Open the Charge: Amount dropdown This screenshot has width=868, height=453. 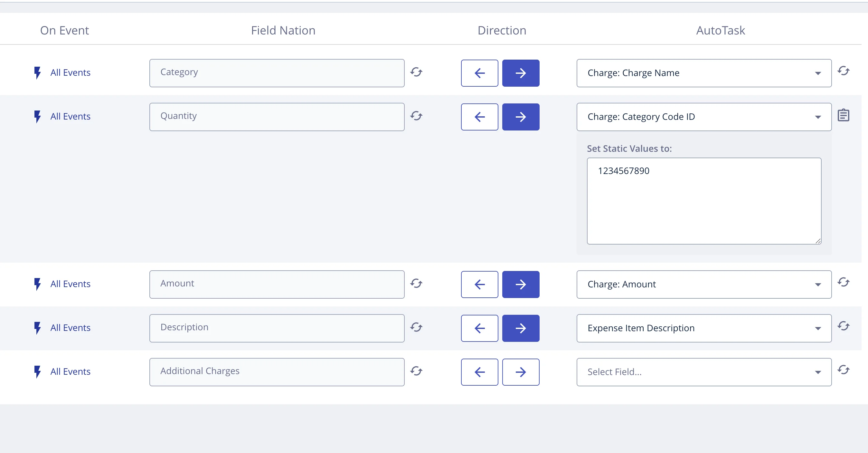coord(704,285)
